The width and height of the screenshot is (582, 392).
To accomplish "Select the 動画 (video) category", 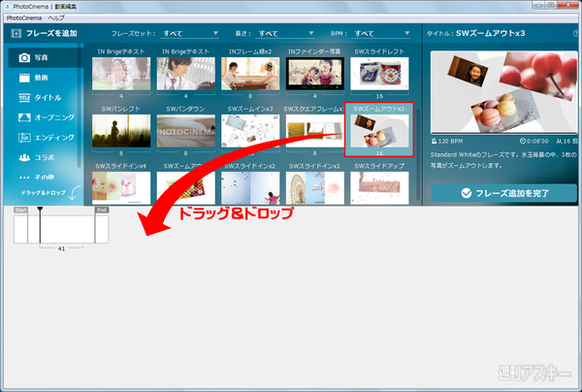I will coord(44,78).
